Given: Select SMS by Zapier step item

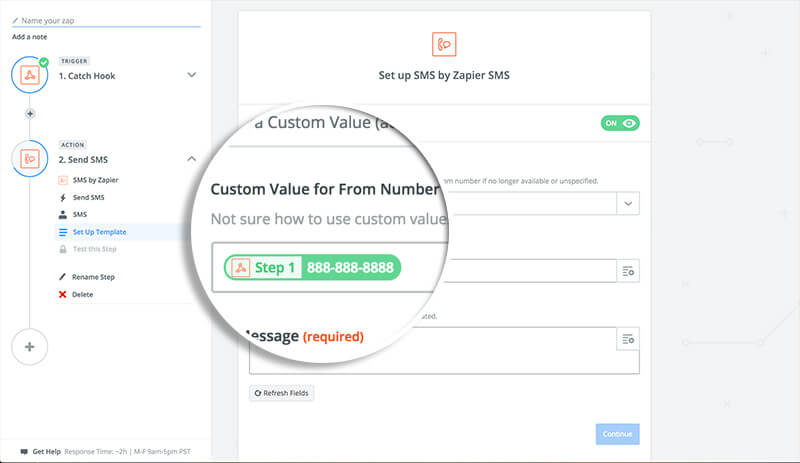Looking at the screenshot, I should pos(95,180).
